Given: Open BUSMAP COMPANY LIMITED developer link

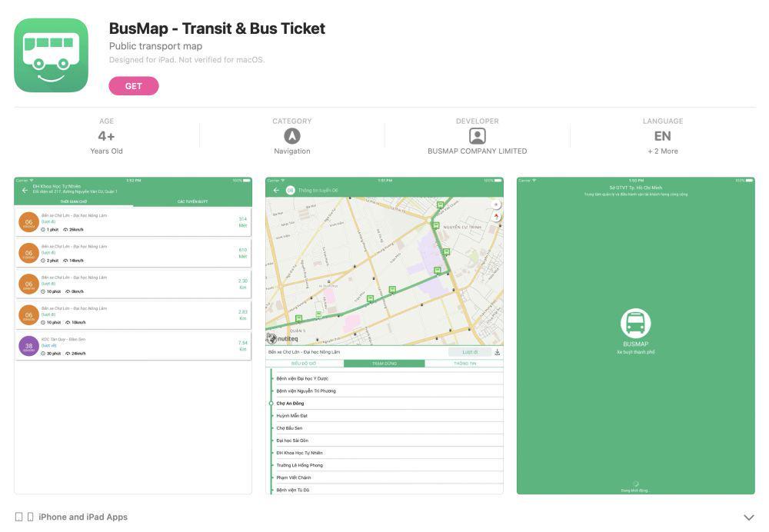Looking at the screenshot, I should point(478,151).
